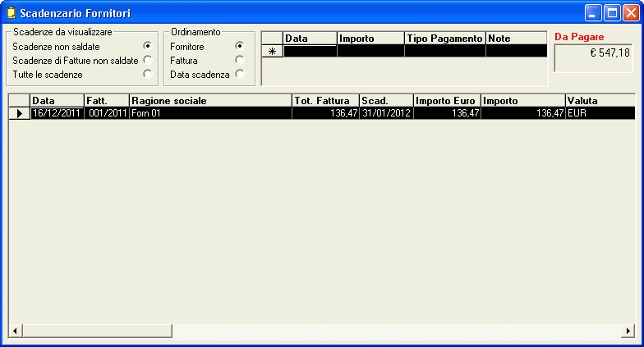Click the Valuta column header
The width and height of the screenshot is (644, 347).
point(600,101)
